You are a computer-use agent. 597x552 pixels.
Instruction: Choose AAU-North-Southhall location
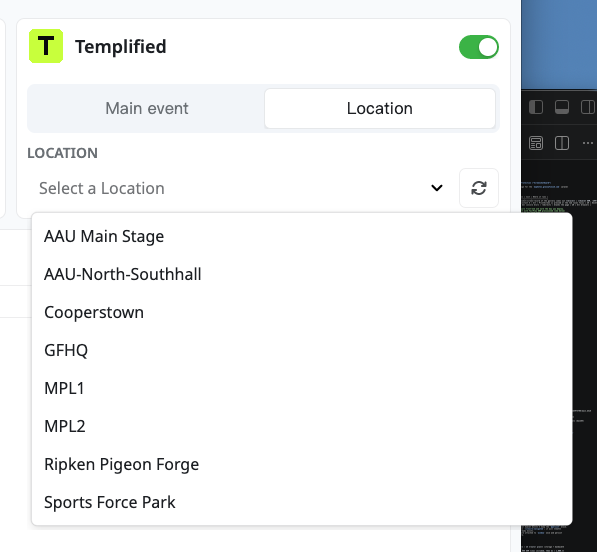click(x=302, y=274)
